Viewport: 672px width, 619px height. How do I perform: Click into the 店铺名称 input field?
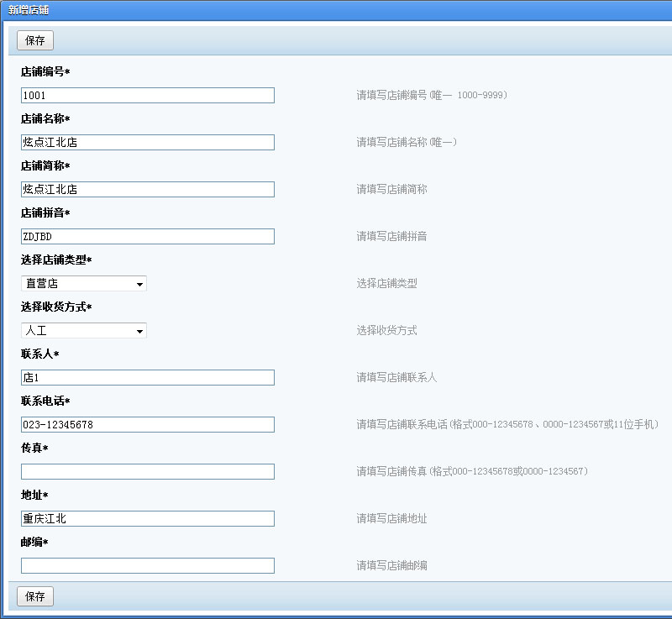[x=148, y=142]
